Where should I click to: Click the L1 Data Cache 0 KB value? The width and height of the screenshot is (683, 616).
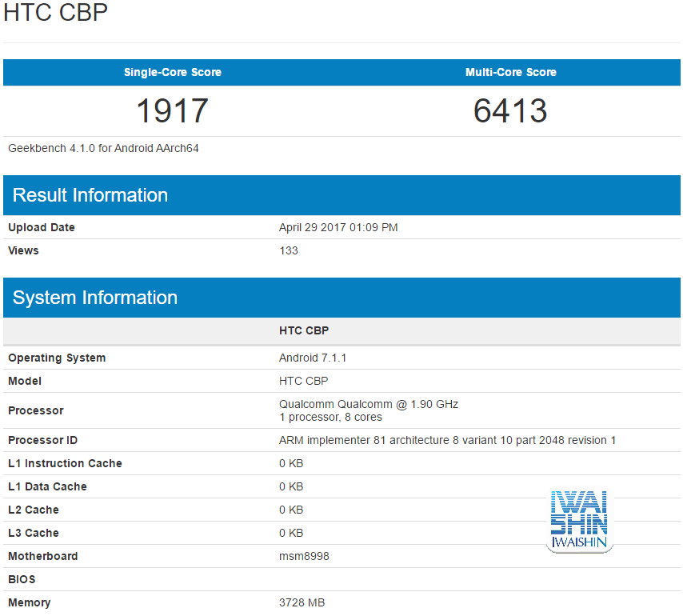click(x=291, y=486)
